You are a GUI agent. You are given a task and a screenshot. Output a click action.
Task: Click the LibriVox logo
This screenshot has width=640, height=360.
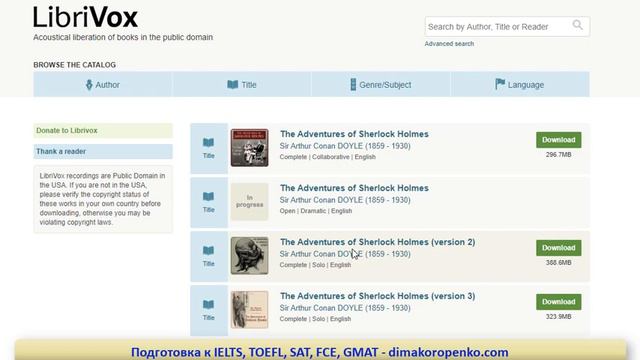pyautogui.click(x=85, y=17)
